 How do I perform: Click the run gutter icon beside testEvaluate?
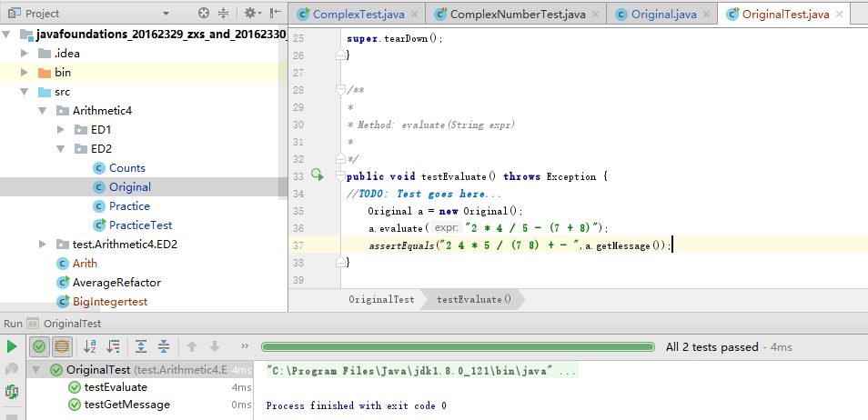tap(318, 175)
